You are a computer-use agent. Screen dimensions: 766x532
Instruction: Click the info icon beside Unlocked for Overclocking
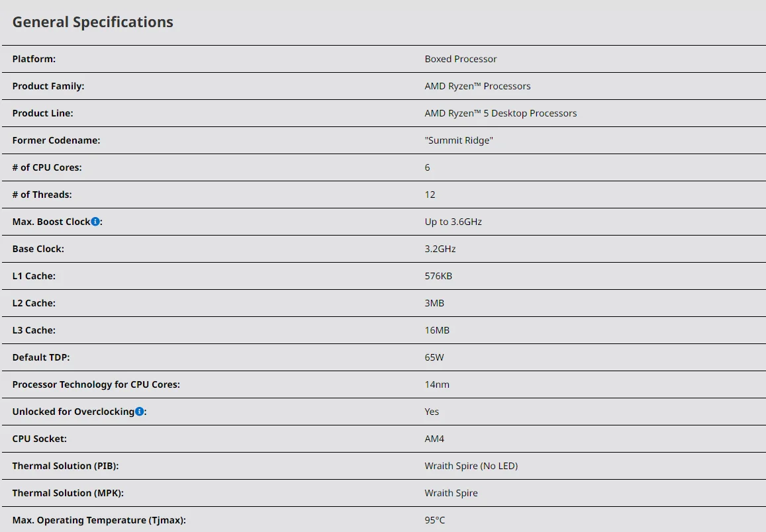tap(140, 412)
